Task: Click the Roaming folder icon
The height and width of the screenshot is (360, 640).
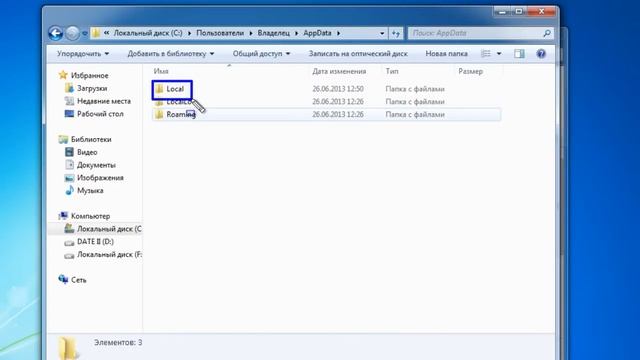Action: pyautogui.click(x=159, y=114)
